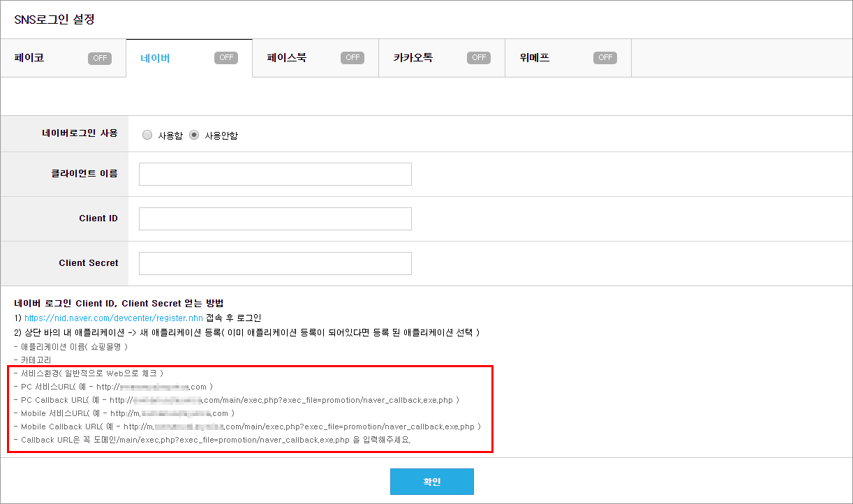Click the OFF badge on 네이버 tab
This screenshot has height=504, width=853.
point(226,58)
